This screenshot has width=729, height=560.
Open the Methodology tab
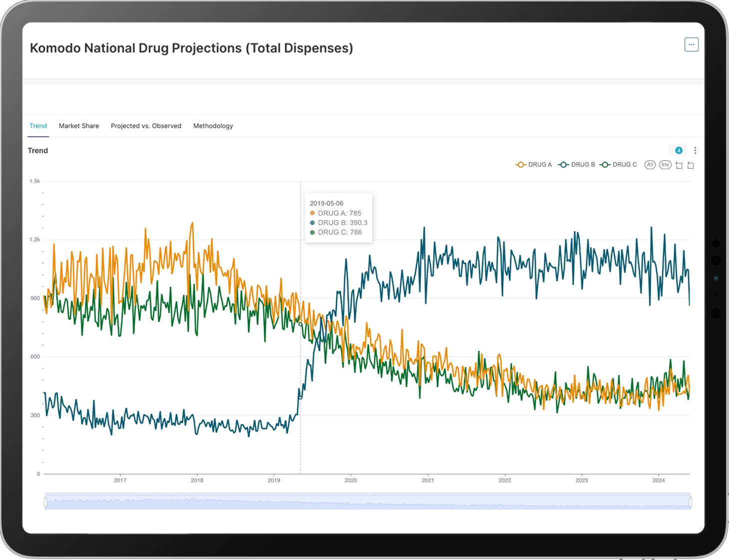213,126
